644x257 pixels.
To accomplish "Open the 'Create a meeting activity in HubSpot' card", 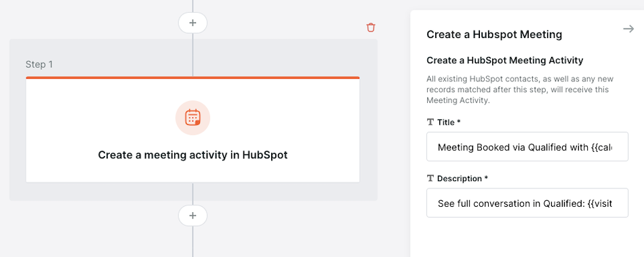I will click(193, 130).
